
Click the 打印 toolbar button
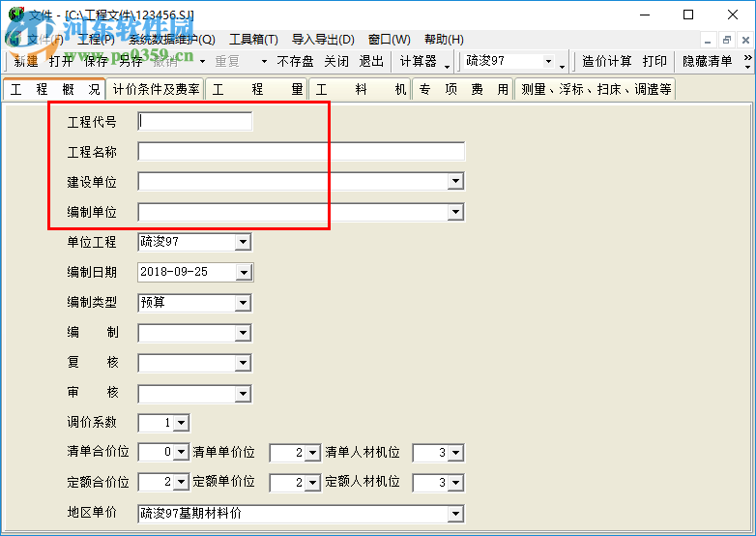[654, 61]
